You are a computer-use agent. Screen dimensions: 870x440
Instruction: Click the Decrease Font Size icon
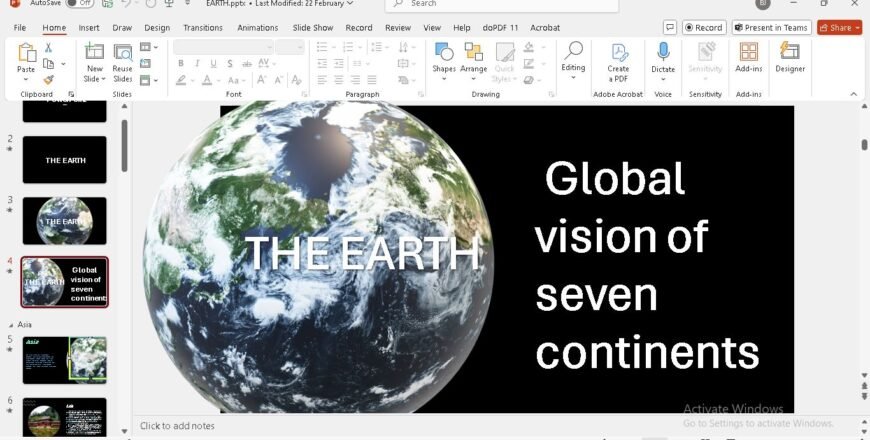coord(277,80)
